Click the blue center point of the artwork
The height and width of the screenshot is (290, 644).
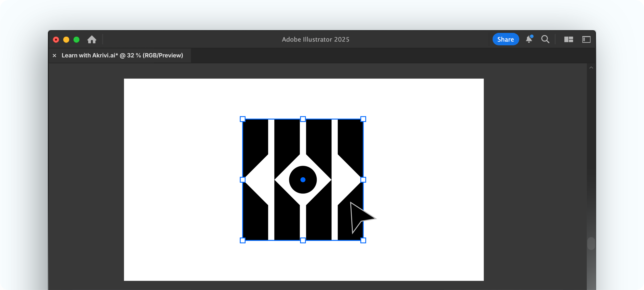point(303,180)
